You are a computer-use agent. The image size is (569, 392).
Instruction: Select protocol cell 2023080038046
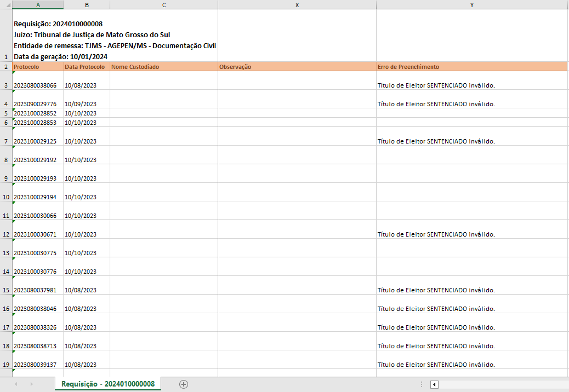pyautogui.click(x=38, y=304)
